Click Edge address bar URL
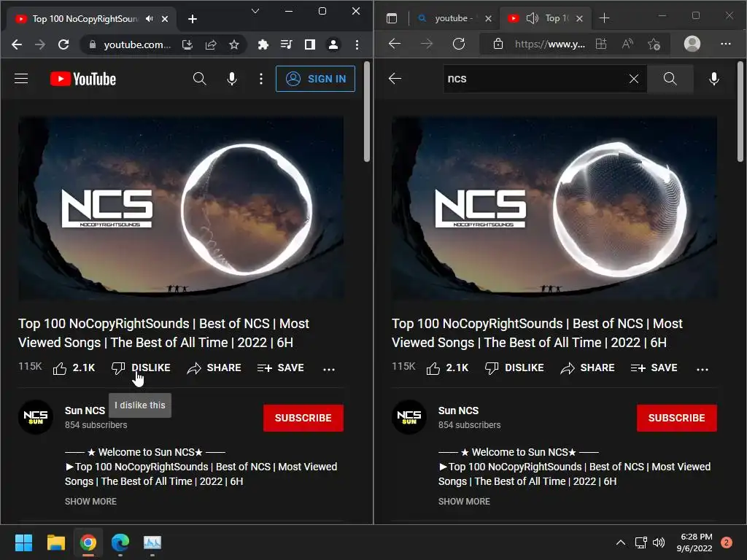The image size is (747, 560). pyautogui.click(x=550, y=44)
